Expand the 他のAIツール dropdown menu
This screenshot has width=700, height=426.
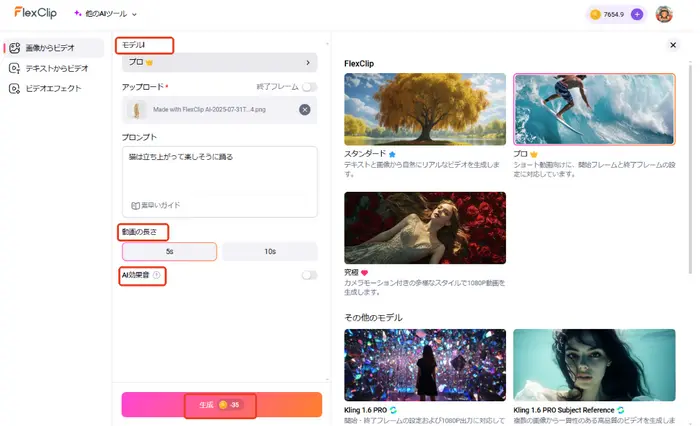tap(105, 14)
